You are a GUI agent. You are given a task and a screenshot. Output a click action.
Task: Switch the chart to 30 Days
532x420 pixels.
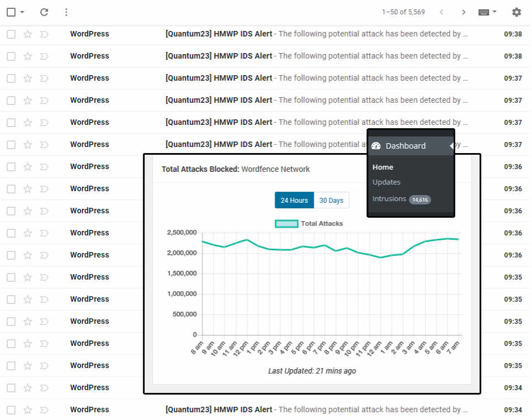click(x=331, y=200)
